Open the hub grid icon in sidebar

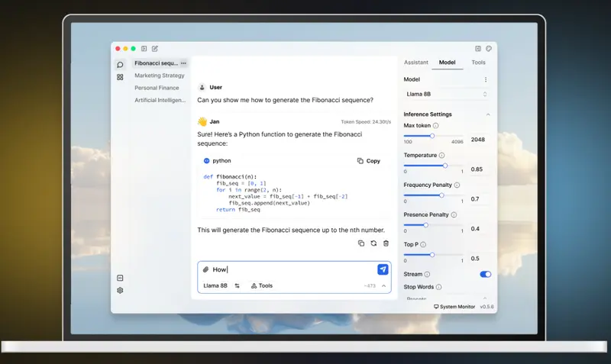pos(120,77)
